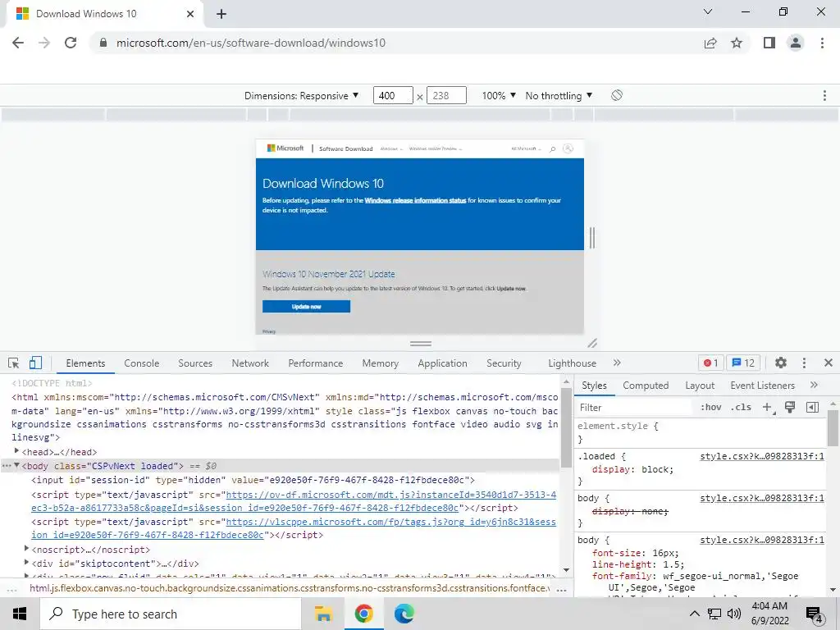Viewport: 840px width, 630px height.
Task: Open the Lighthouse tab
Action: click(x=572, y=363)
